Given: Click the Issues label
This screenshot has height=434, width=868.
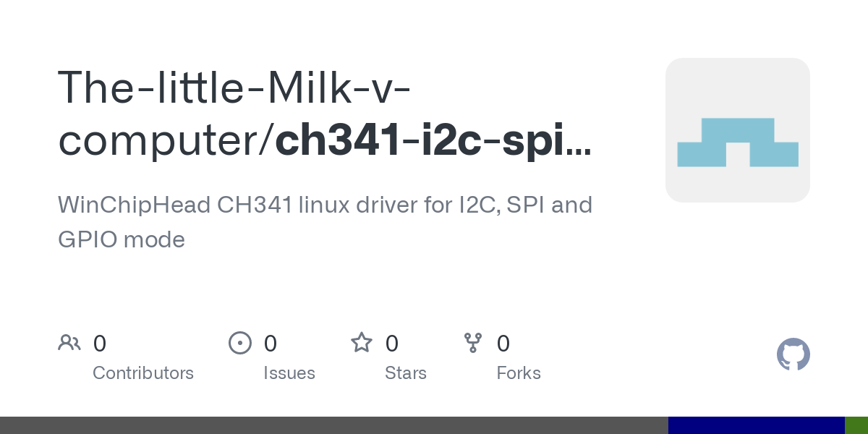Looking at the screenshot, I should (289, 373).
